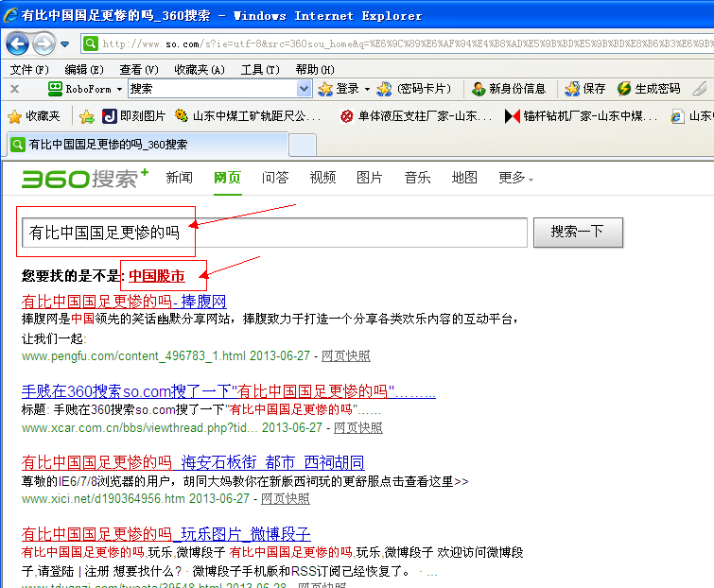Click the browser Forward arrow button

coord(44,43)
